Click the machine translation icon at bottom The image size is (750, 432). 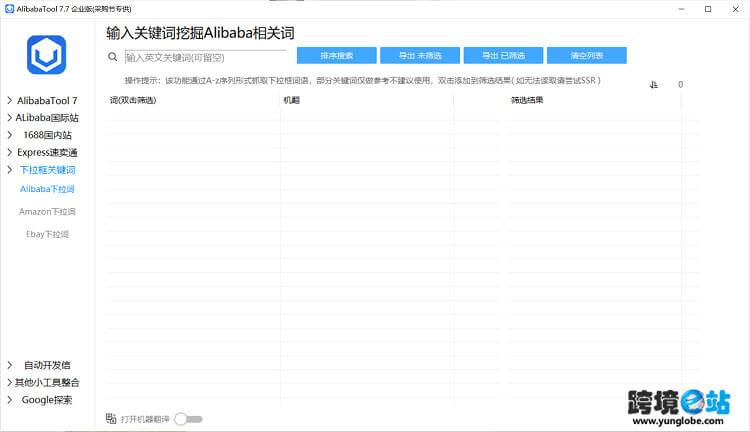pos(111,419)
